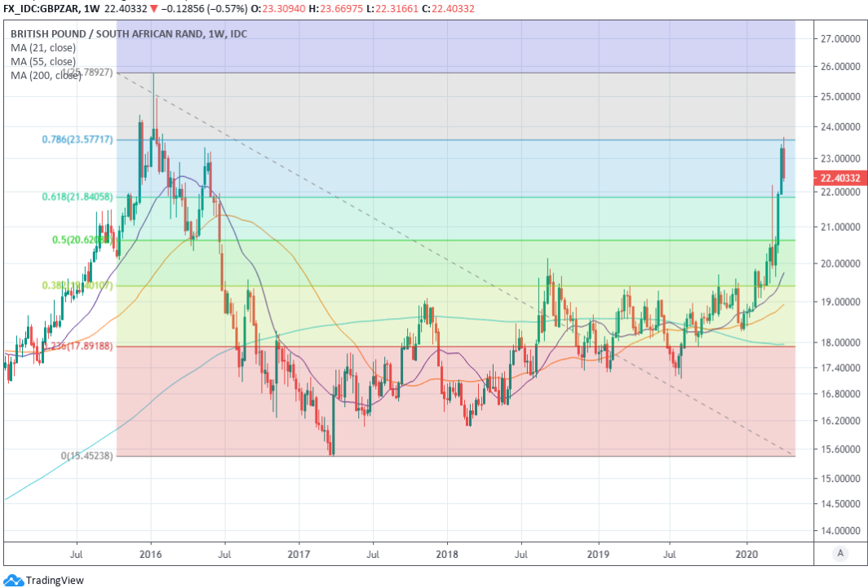This screenshot has height=588, width=868.
Task: Select the MA (21, close) indicator legend
Action: (x=43, y=47)
